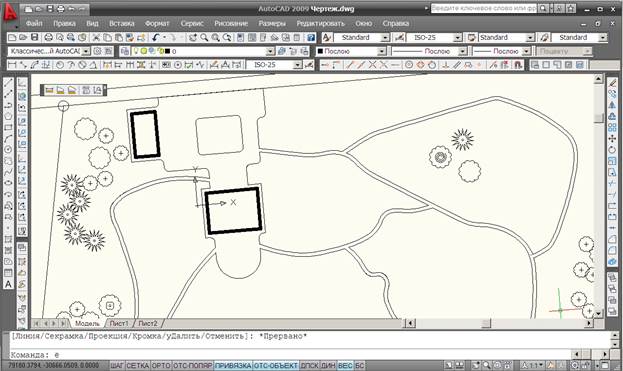The height and width of the screenshot is (371, 623).
Task: Click the Favorites star icon in InfoCenter
Action: click(571, 8)
